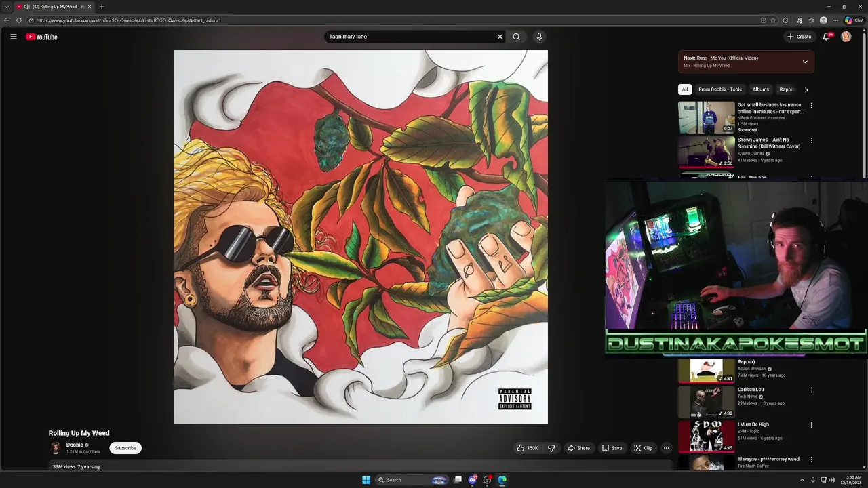Open the Caribou Lou video title
This screenshot has height=488, width=868.
coord(751,390)
